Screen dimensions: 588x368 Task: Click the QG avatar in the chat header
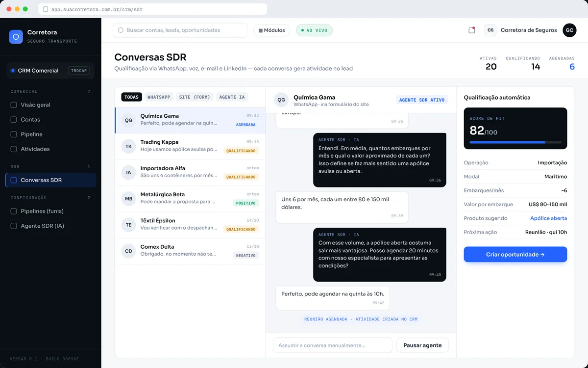coord(281,100)
